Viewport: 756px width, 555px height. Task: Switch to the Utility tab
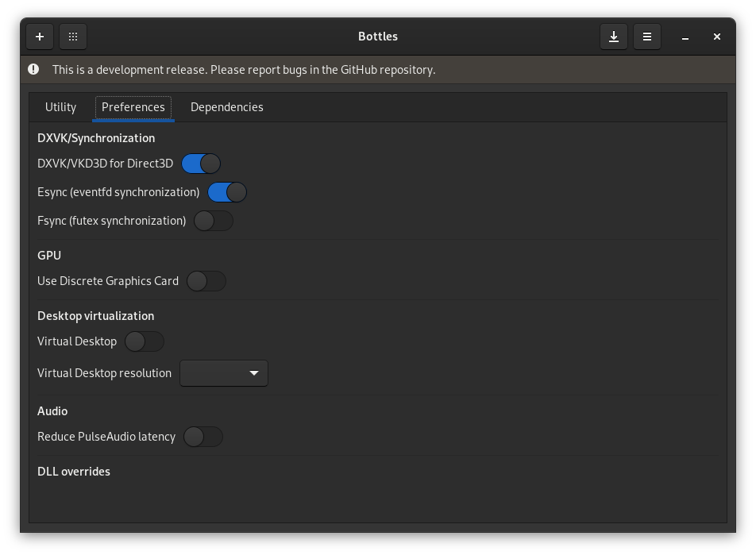coord(60,107)
